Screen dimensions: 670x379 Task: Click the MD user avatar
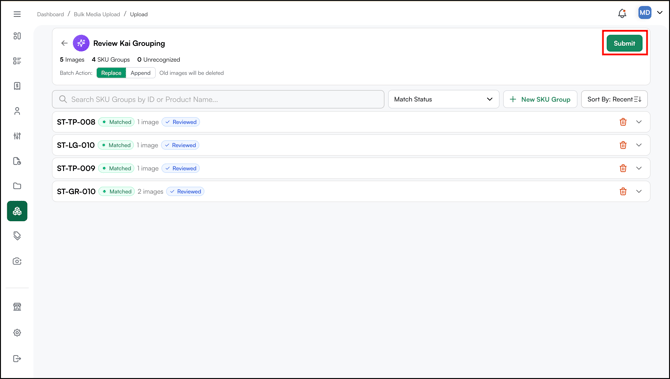point(644,13)
